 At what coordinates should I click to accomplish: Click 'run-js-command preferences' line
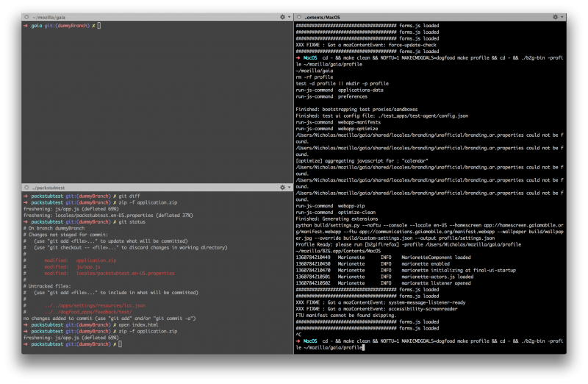tap(331, 96)
